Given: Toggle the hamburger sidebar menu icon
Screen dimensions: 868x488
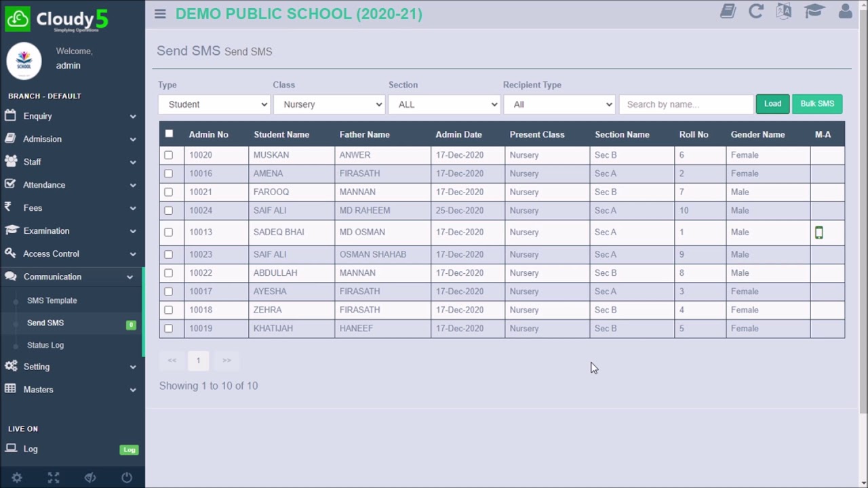Looking at the screenshot, I should point(160,14).
